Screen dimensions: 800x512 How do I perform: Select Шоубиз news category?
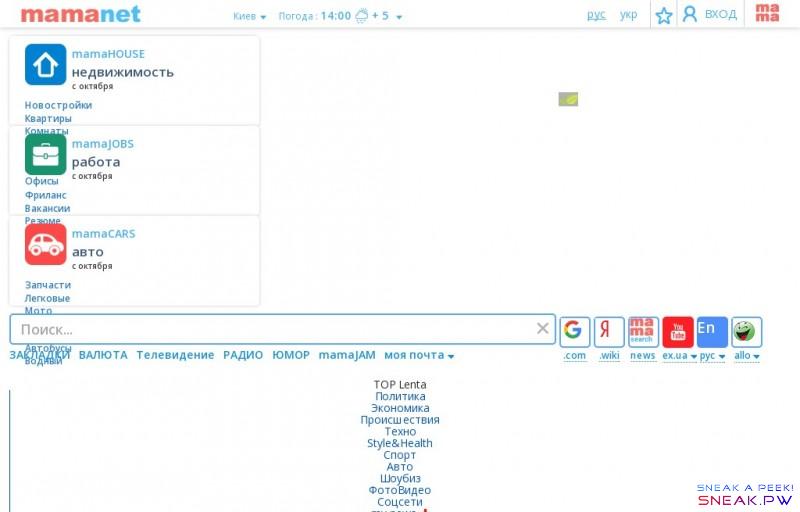click(400, 478)
